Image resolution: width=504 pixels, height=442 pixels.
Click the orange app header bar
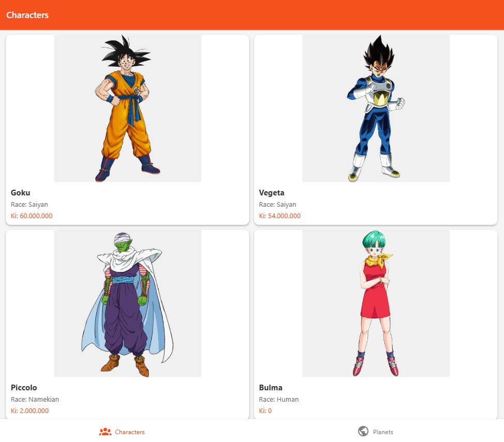pos(252,14)
